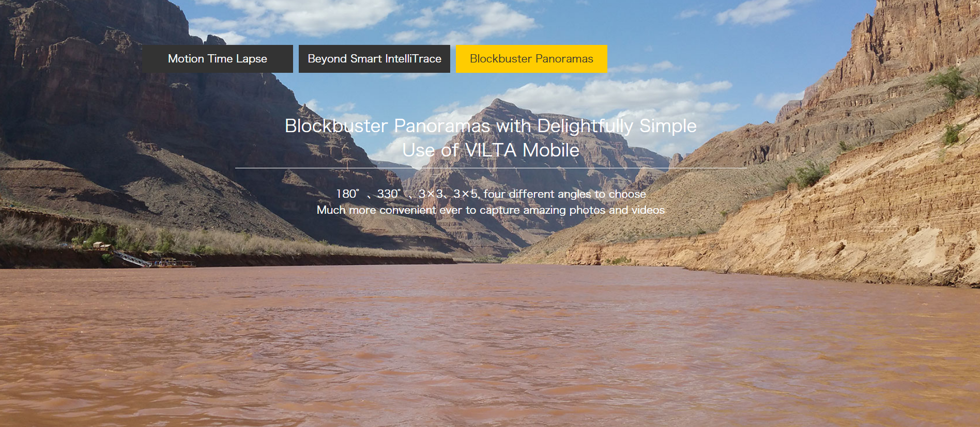Click the word 'Panoramas' in the large heading

pyautogui.click(x=442, y=126)
